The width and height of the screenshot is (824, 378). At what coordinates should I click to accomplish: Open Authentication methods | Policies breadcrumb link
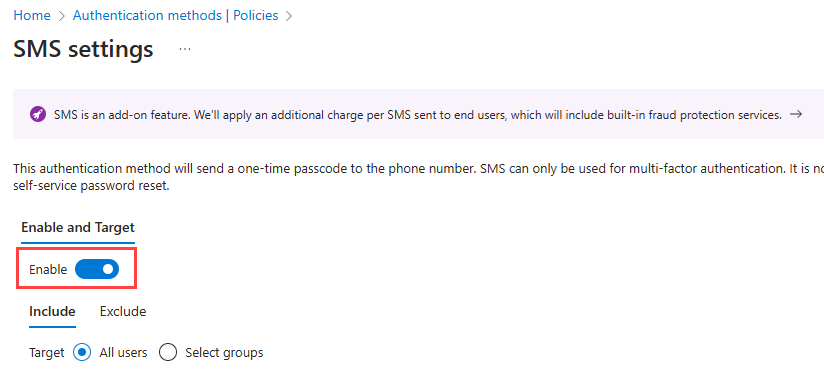click(176, 16)
